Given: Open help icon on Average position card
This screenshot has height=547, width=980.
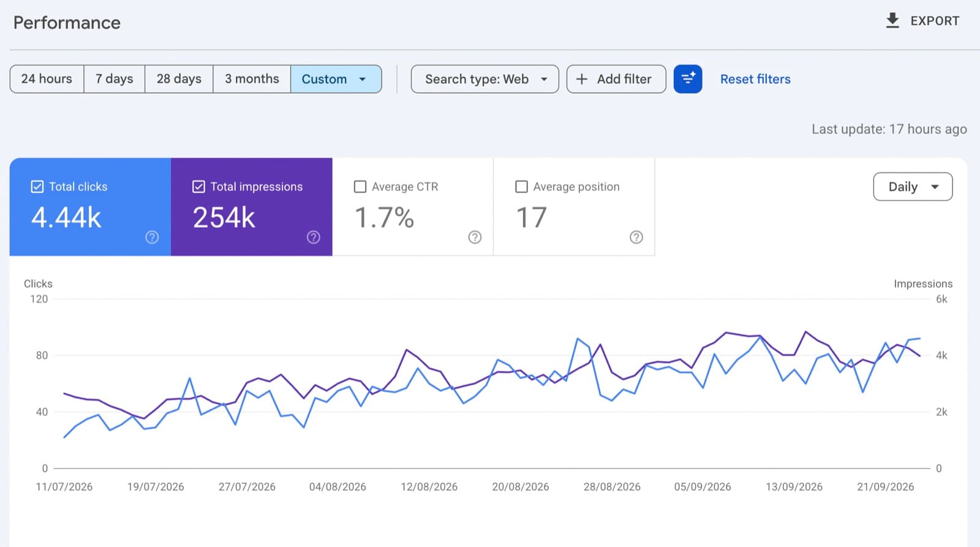Looking at the screenshot, I should pos(636,237).
